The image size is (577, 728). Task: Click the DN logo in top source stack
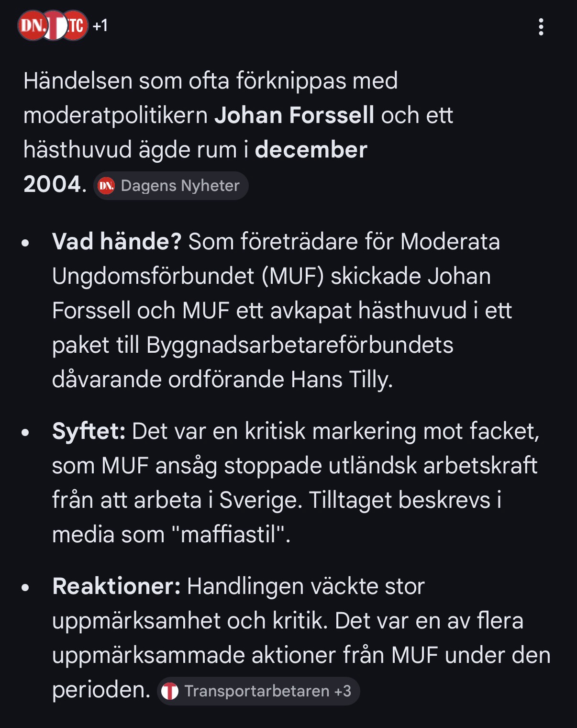32,25
